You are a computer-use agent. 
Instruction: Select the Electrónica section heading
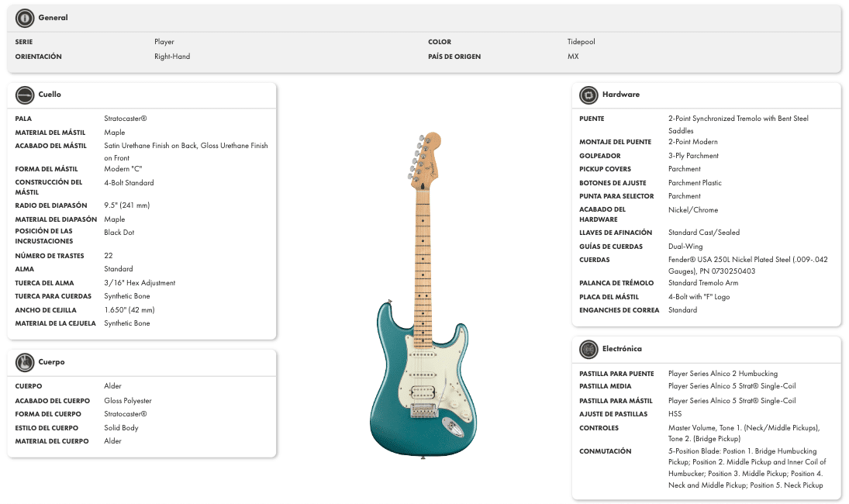pyautogui.click(x=622, y=349)
